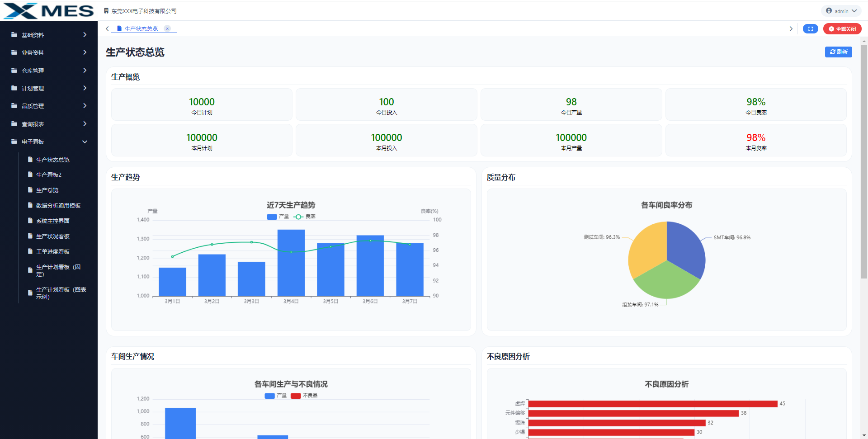Click the file icon beside 生产看板2

pyautogui.click(x=30, y=175)
